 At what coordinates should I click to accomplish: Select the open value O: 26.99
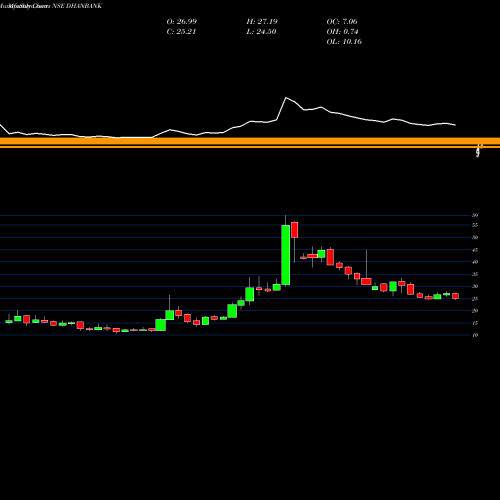(182, 21)
